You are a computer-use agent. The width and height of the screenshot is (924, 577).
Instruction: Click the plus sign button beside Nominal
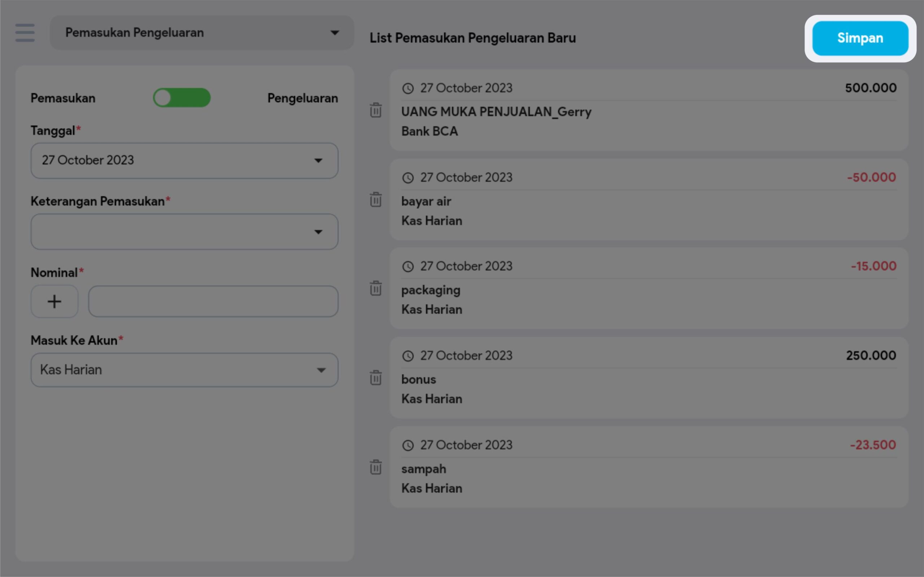coord(54,301)
